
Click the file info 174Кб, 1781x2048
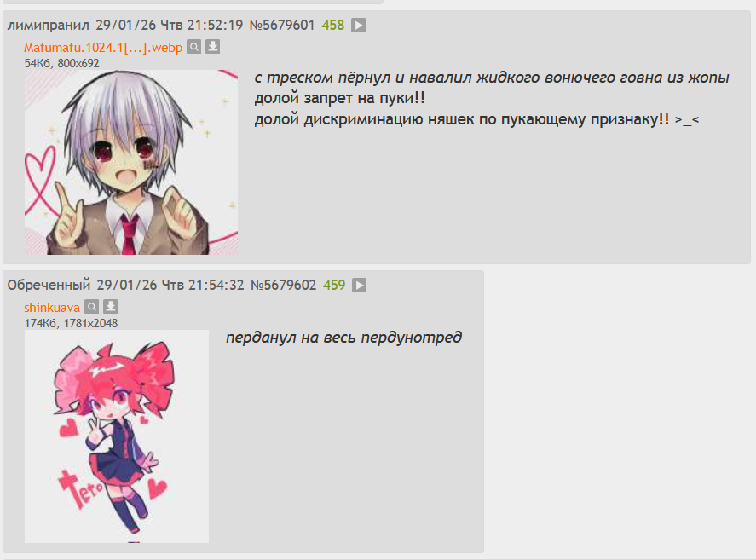coord(71,323)
